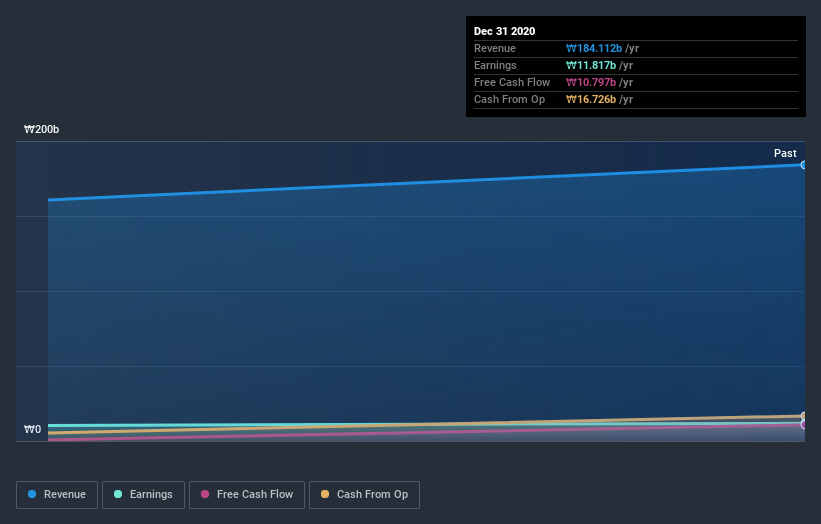The width and height of the screenshot is (821, 524).
Task: Click the Dec 31 2020 tooltip date
Action: 504,31
